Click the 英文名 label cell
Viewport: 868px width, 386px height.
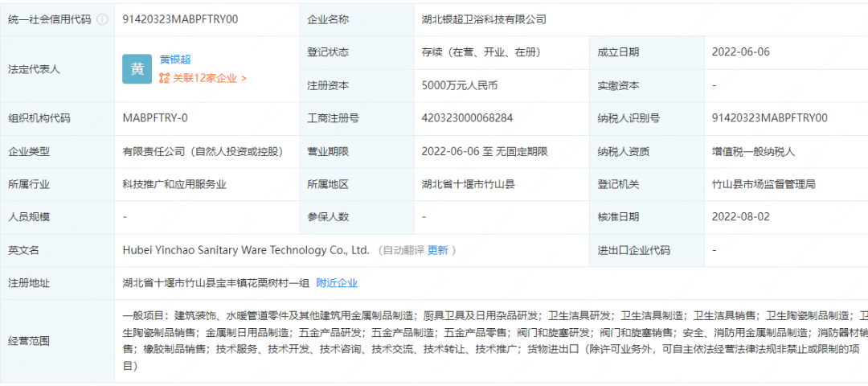57,250
